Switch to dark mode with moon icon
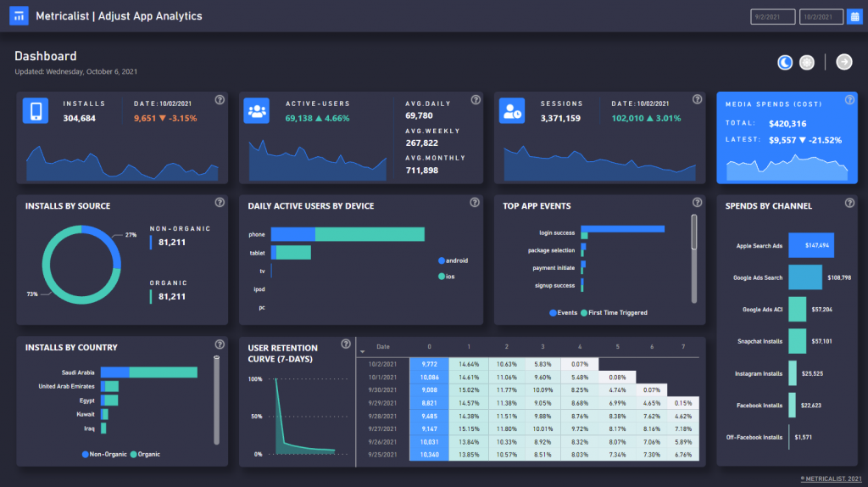868x487 pixels. click(786, 62)
